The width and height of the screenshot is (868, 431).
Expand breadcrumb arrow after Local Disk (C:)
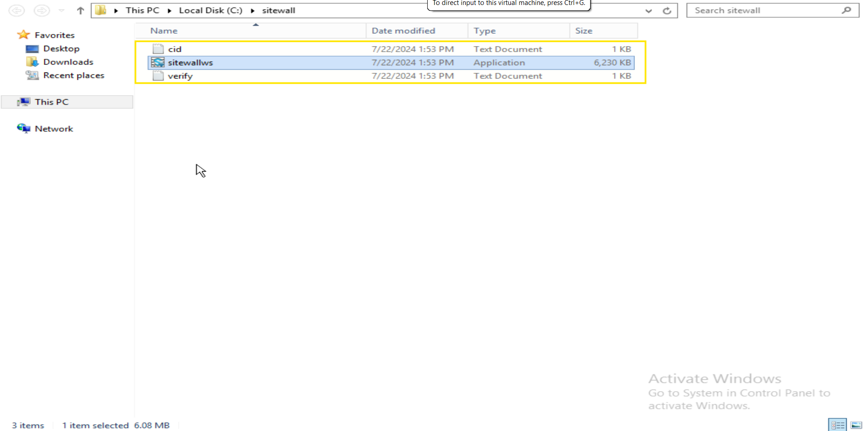pyautogui.click(x=253, y=10)
